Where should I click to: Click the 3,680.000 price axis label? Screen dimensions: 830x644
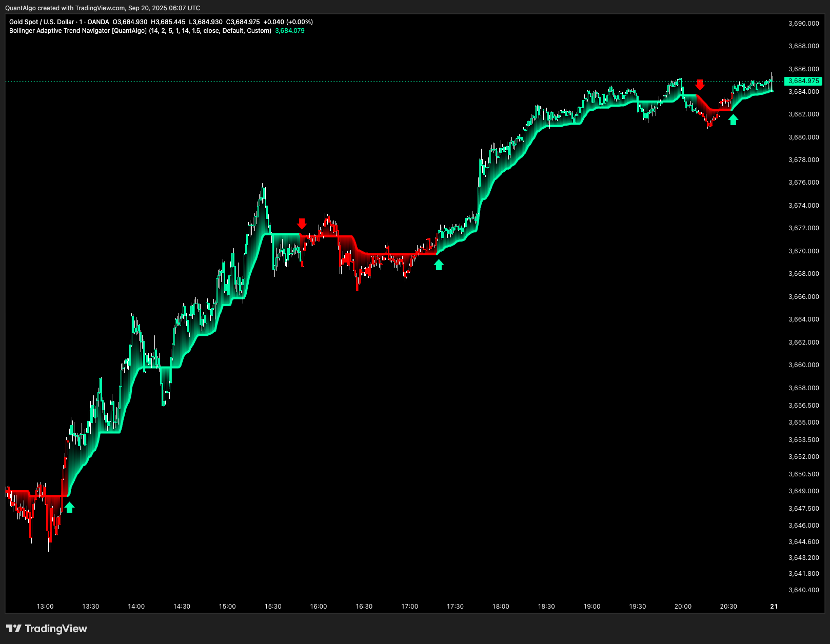tap(803, 137)
